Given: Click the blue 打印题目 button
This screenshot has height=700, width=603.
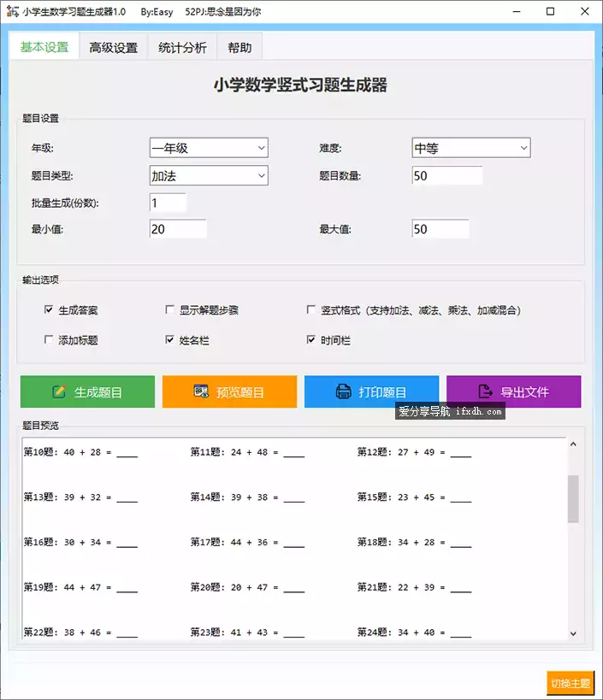Looking at the screenshot, I should [x=371, y=391].
